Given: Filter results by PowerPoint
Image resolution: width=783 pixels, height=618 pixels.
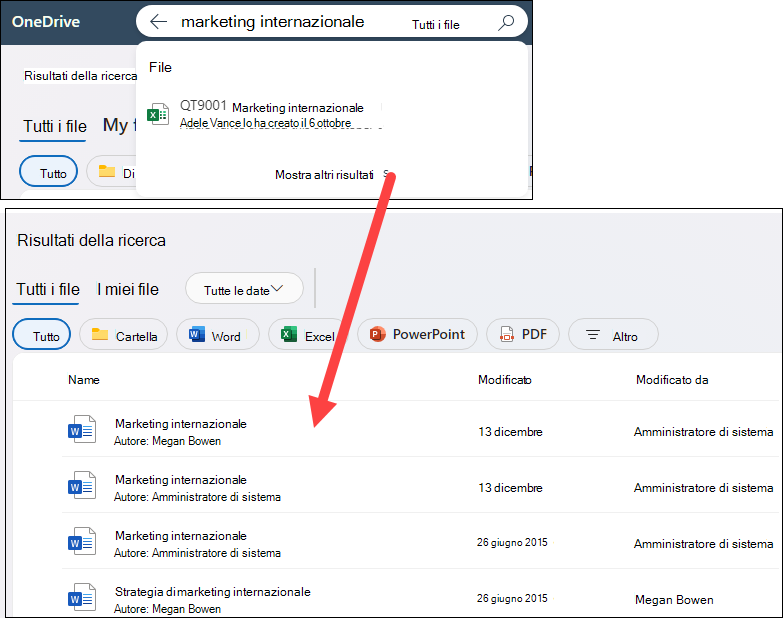Looking at the screenshot, I should coord(417,334).
